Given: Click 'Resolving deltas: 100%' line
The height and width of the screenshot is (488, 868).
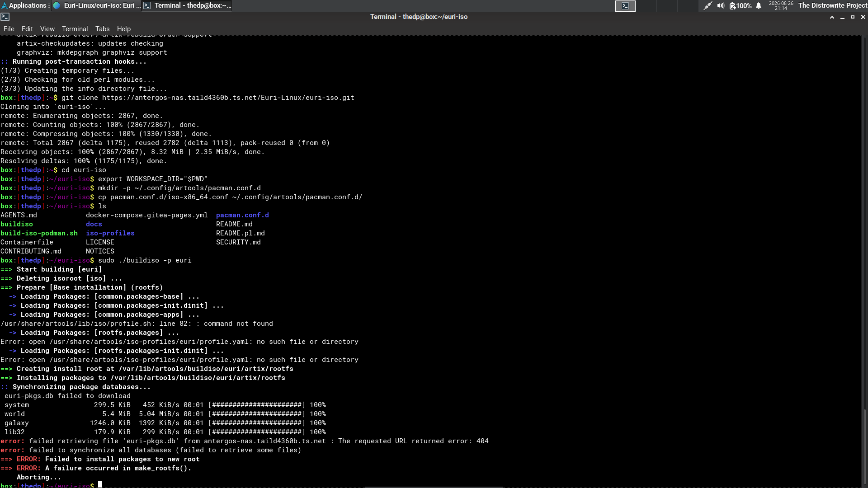Looking at the screenshot, I should [84, 161].
